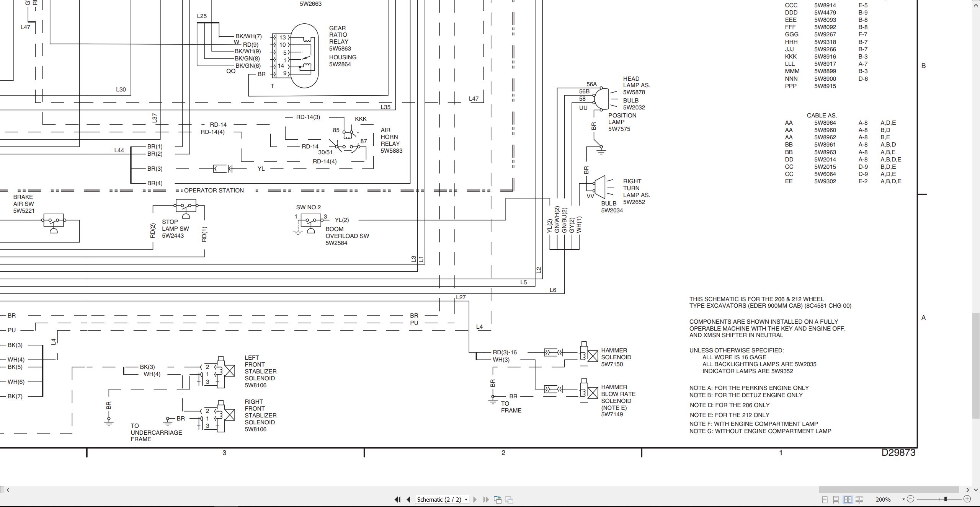Enable scrolling page view mode
This screenshot has height=507, width=980.
836,499
